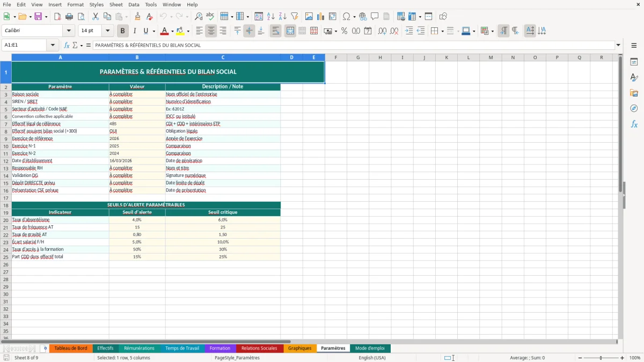Increase the indent
Viewport: 644px width, 362px height.
409,31
